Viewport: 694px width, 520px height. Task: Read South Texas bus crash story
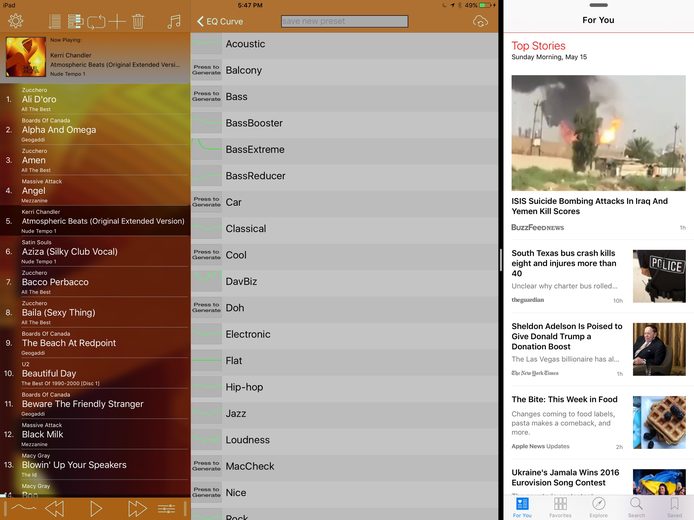pos(598,276)
